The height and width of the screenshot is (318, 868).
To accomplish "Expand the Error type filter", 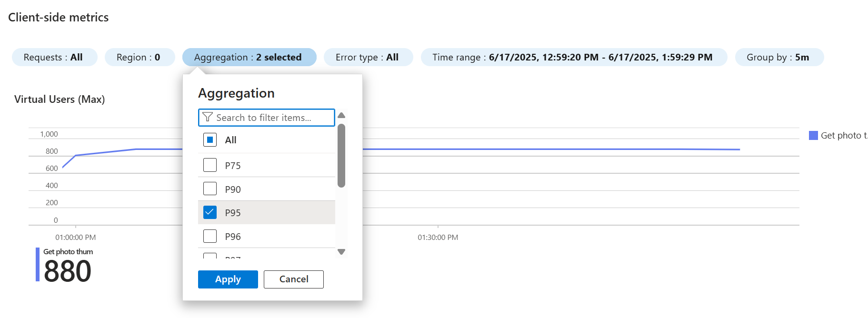I will click(x=367, y=58).
